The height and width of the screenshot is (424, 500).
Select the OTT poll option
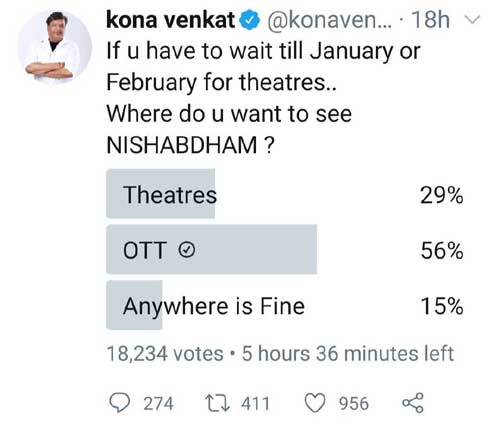click(x=285, y=250)
